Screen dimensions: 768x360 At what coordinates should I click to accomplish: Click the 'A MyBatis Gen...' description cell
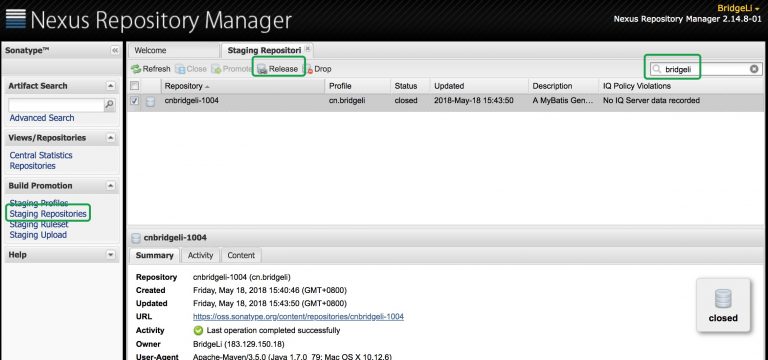click(x=563, y=100)
